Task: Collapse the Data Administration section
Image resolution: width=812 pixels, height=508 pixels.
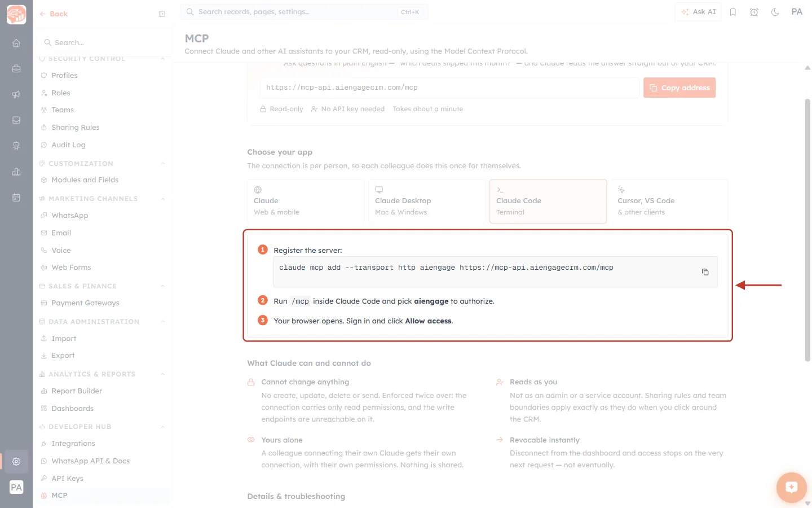Action: (163, 322)
